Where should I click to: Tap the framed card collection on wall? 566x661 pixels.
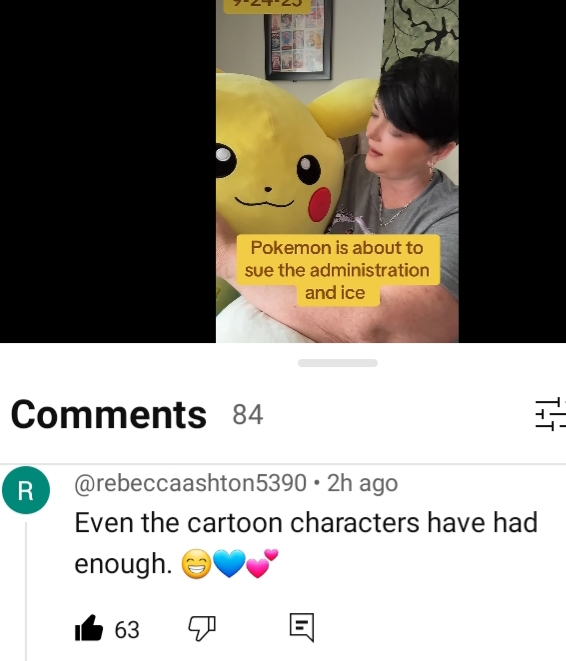[298, 39]
